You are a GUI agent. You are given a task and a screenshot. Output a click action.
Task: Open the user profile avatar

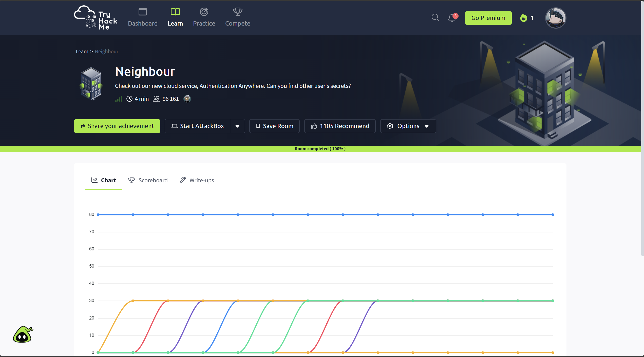pyautogui.click(x=555, y=18)
